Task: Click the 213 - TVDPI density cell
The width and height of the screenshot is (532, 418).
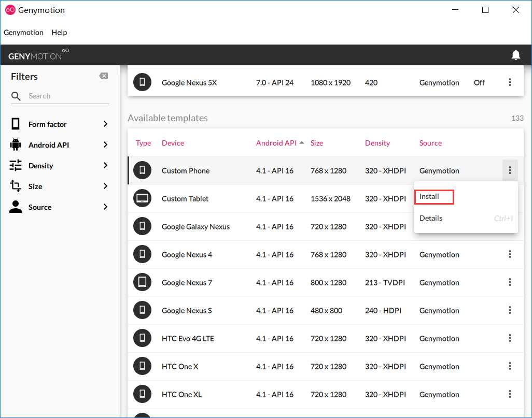Action: coord(385,282)
